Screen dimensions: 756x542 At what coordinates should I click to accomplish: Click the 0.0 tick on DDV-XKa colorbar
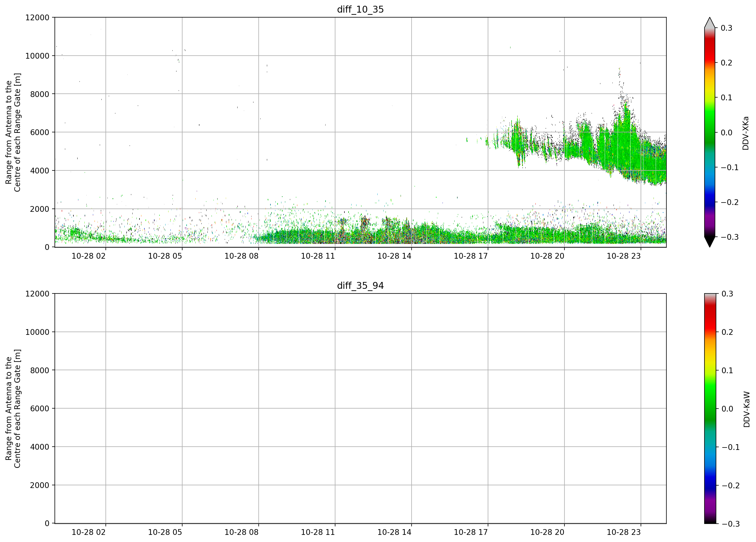click(727, 133)
